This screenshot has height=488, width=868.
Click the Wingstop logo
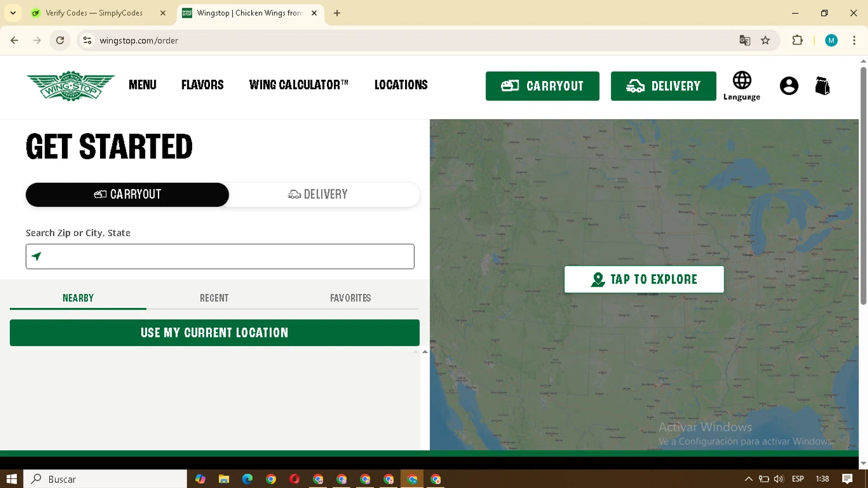pyautogui.click(x=71, y=86)
